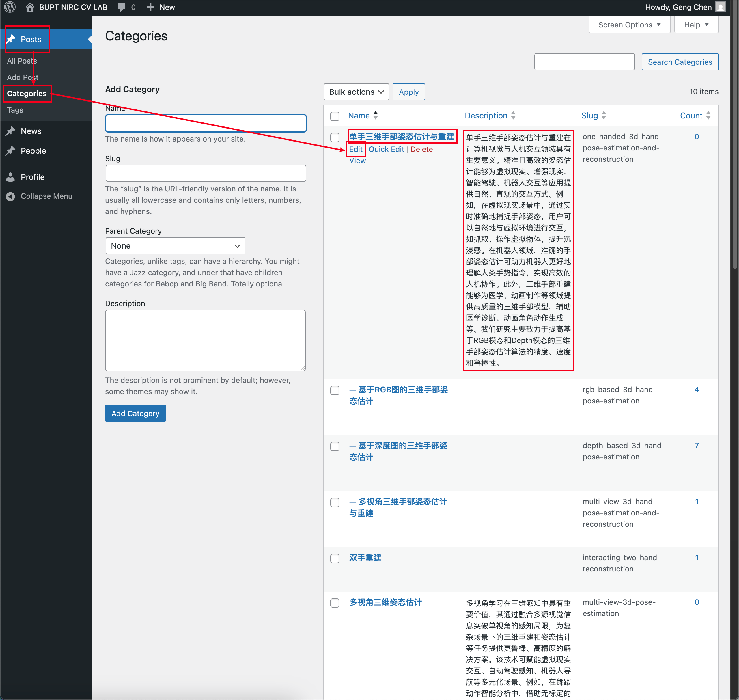The image size is (739, 700).
Task: Toggle the select-all checkbox in table header
Action: tap(335, 116)
